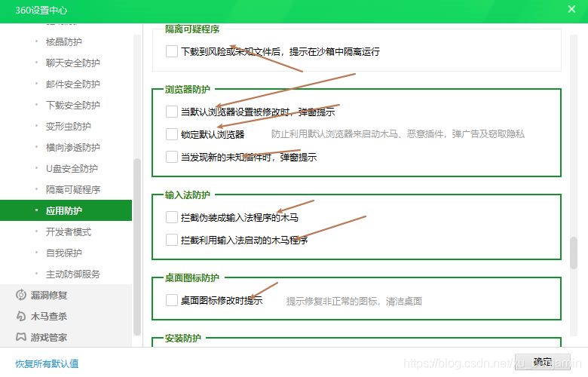Click the 输入法防护 section heading
Image resolution: width=588 pixels, height=377 pixels.
[x=188, y=195]
